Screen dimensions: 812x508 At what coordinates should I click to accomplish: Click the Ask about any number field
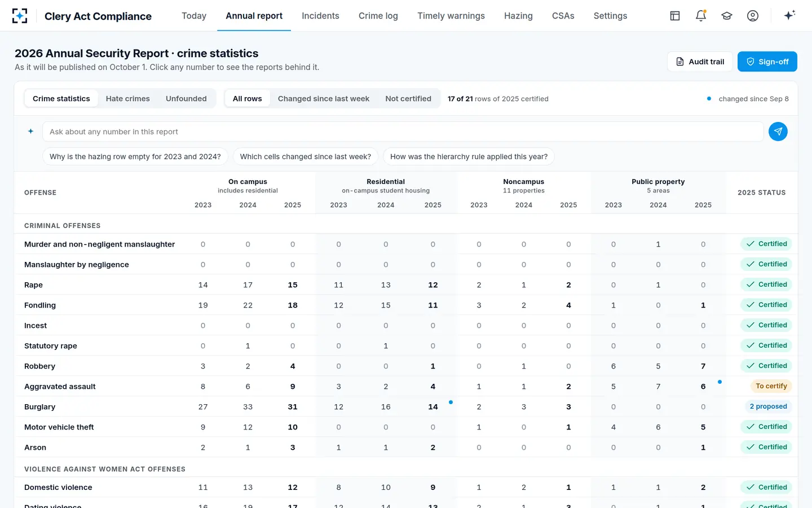(x=403, y=132)
